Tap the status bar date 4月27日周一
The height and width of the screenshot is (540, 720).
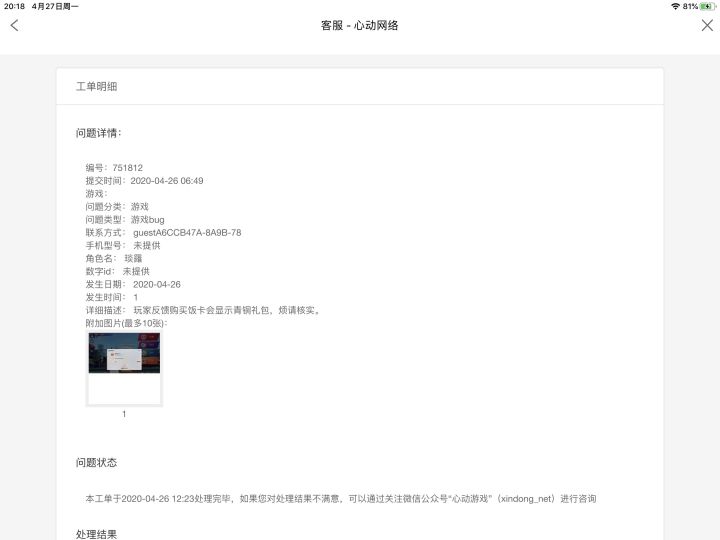tap(55, 6)
